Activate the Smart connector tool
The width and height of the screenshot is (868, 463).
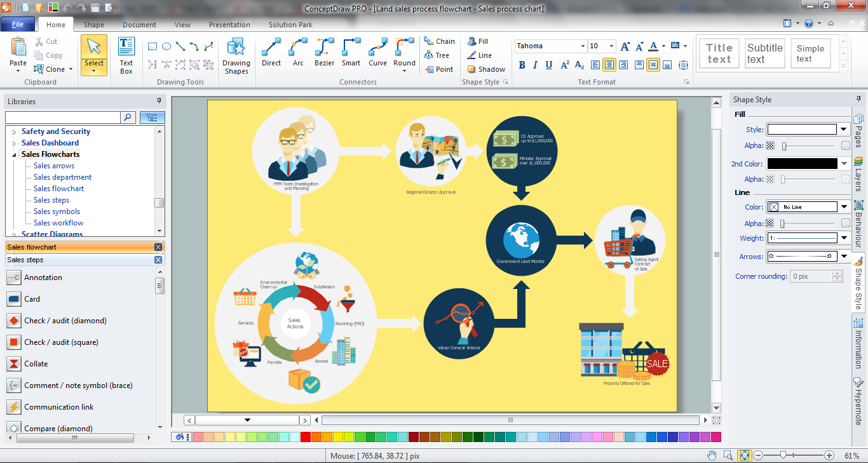click(x=351, y=52)
